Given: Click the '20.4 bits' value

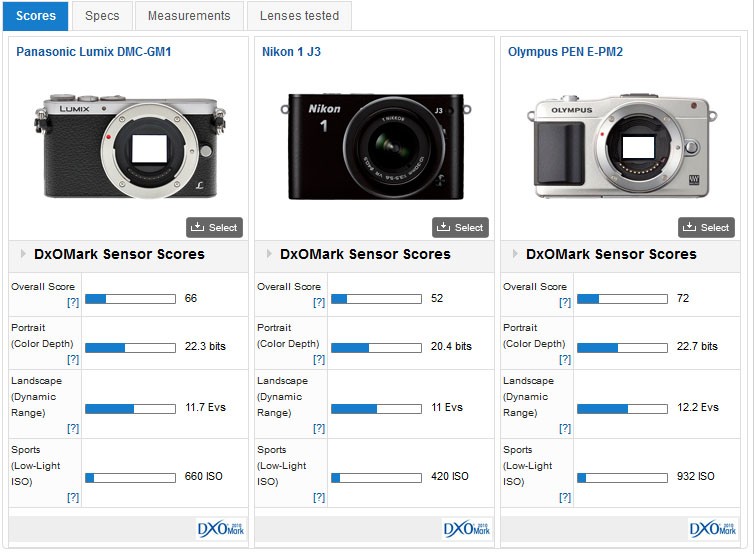Looking at the screenshot, I should point(451,346).
